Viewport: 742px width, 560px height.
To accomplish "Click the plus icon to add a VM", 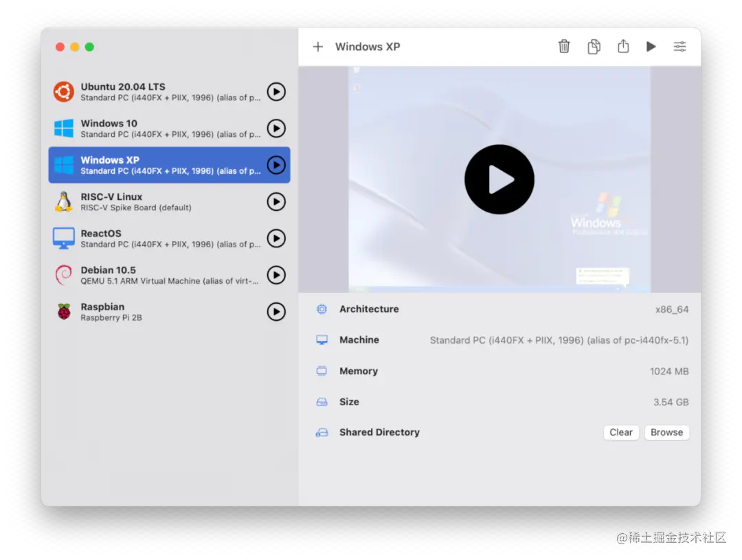I will pyautogui.click(x=318, y=47).
